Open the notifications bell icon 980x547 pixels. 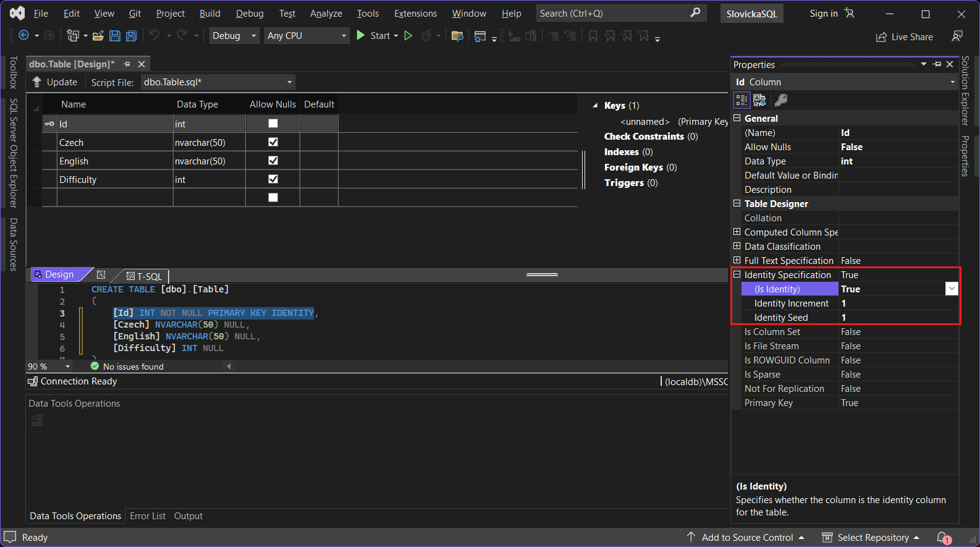pos(942,537)
